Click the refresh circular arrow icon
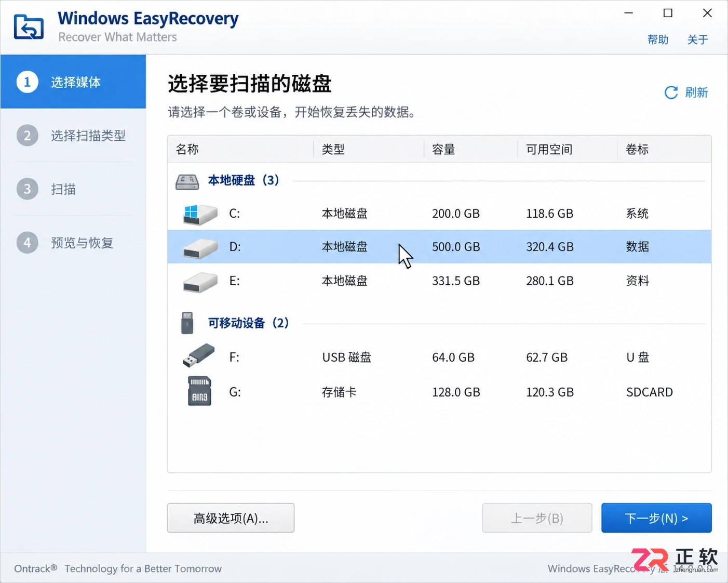 pos(671,92)
